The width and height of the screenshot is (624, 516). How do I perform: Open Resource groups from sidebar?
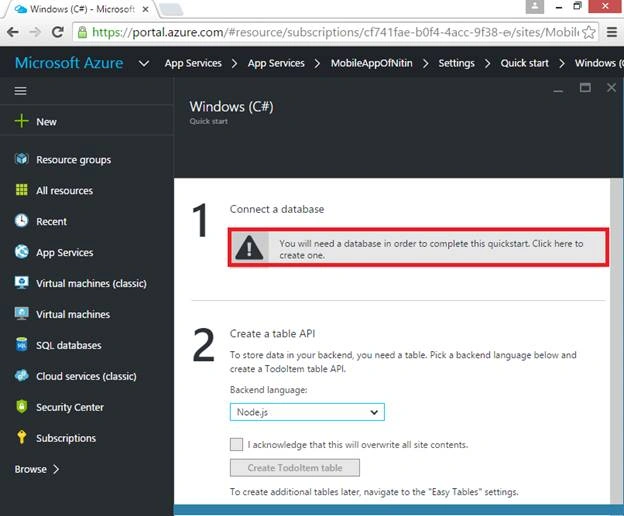pos(73,160)
